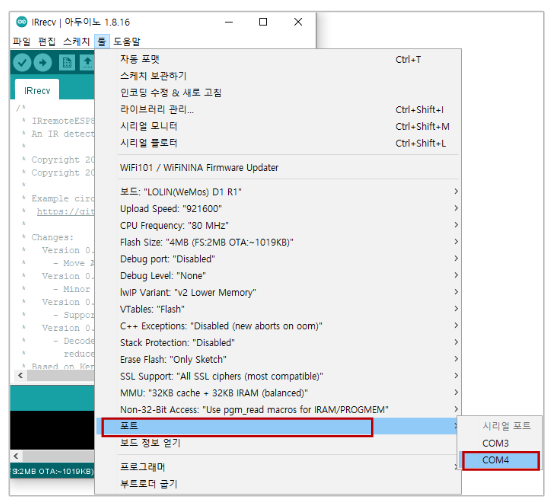553x504 pixels.
Task: Select the IRrecv sketch tab
Action: click(37, 91)
